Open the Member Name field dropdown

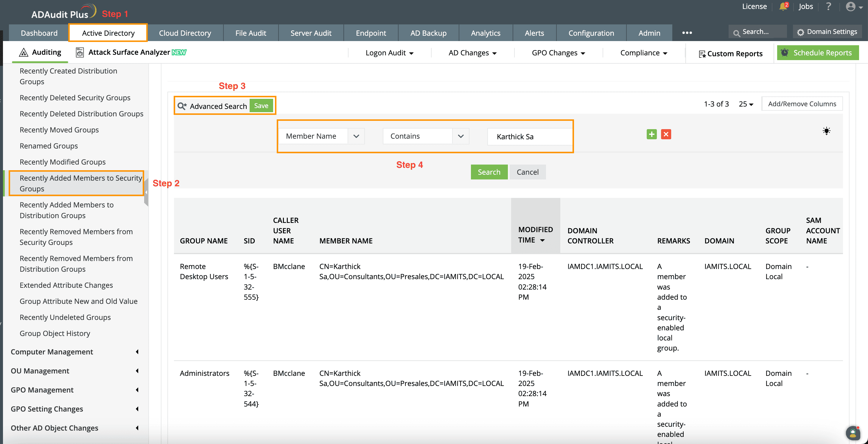coord(356,136)
